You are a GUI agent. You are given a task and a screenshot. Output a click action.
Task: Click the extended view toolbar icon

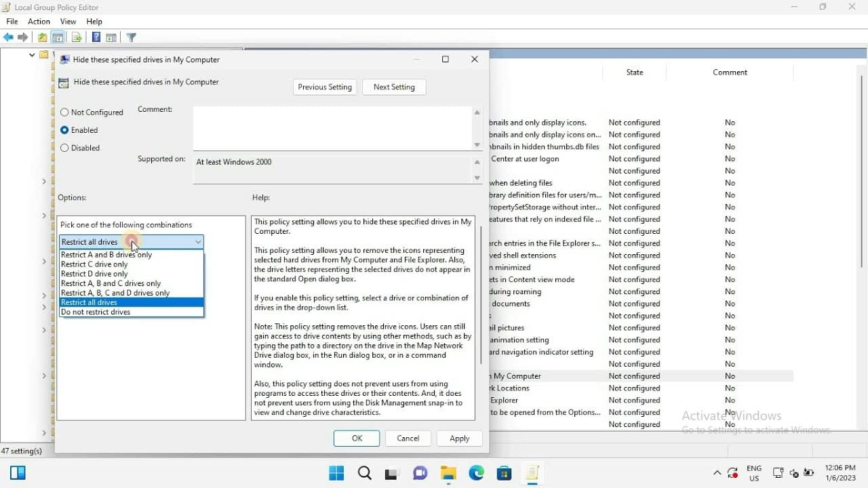(x=111, y=37)
